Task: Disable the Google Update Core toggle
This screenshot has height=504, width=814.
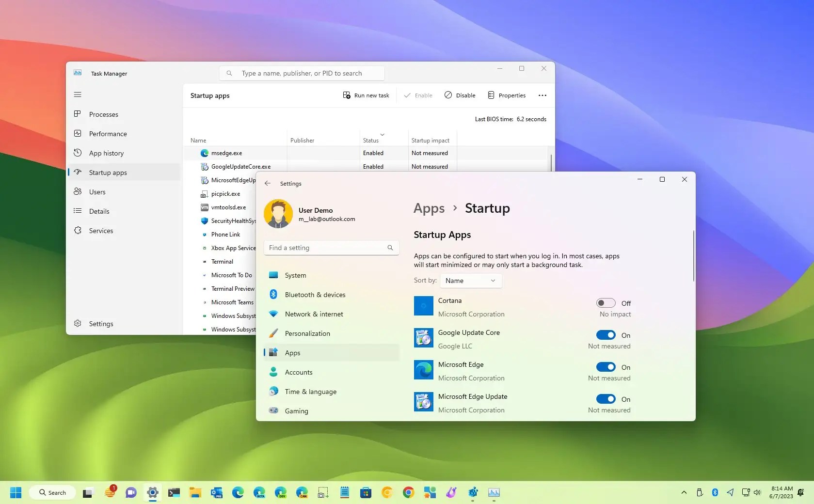Action: pyautogui.click(x=606, y=335)
